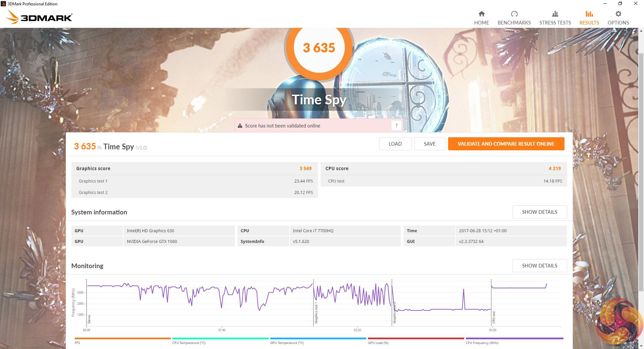Click the 14.18 FPS value
The height and width of the screenshot is (349, 644).
tap(553, 181)
